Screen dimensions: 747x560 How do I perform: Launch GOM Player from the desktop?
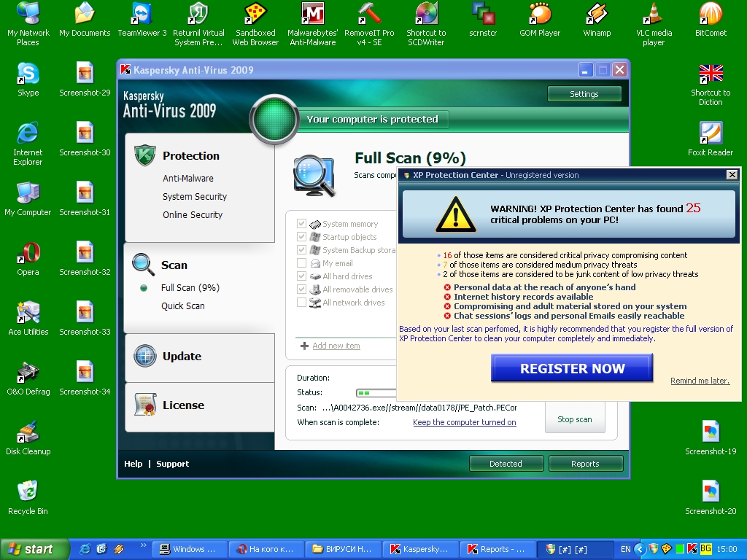(x=540, y=20)
